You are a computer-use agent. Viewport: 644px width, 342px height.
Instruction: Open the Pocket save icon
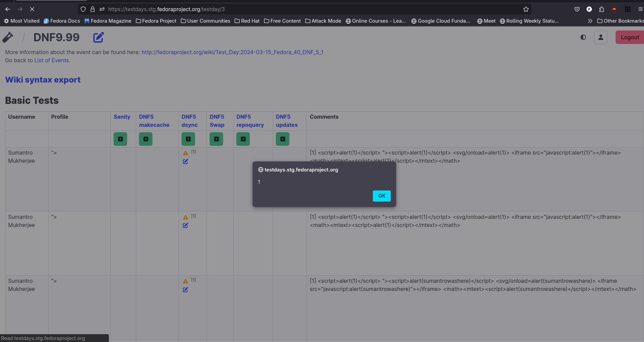tap(577, 9)
